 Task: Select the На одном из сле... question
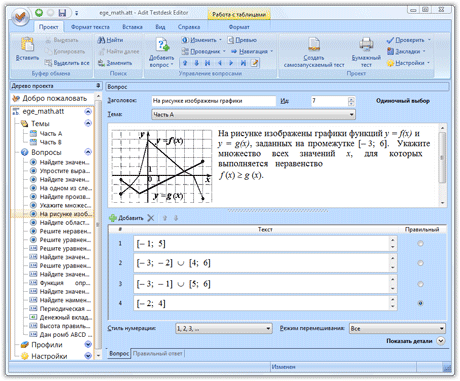click(x=61, y=188)
